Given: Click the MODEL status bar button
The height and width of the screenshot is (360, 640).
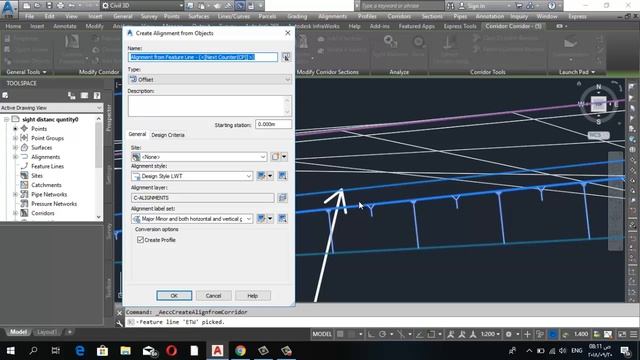Looking at the screenshot, I should [322, 334].
